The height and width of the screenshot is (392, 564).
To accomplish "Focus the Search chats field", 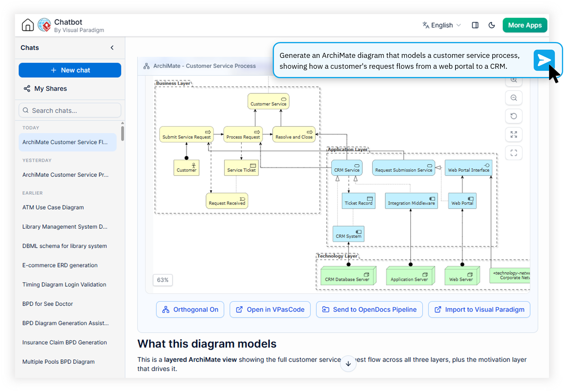I will [x=70, y=110].
